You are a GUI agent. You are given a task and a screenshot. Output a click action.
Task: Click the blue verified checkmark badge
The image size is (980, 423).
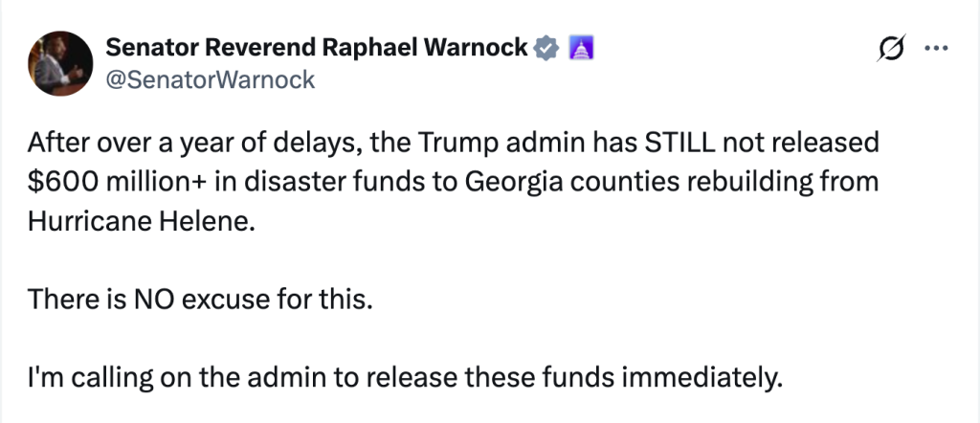546,46
